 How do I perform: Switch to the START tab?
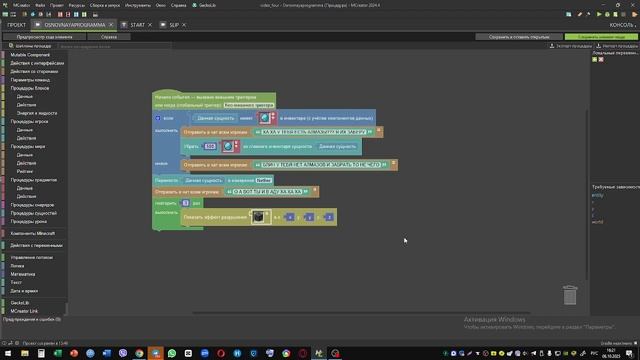[137, 25]
